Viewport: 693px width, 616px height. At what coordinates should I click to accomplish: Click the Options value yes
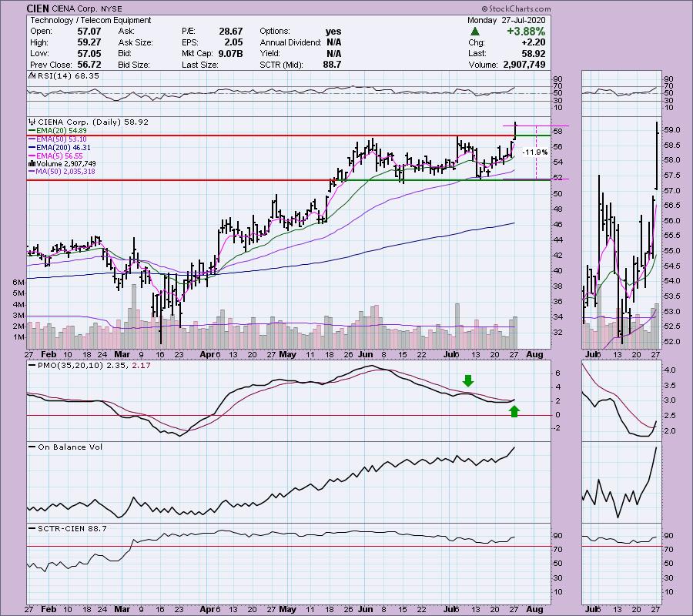pyautogui.click(x=333, y=32)
